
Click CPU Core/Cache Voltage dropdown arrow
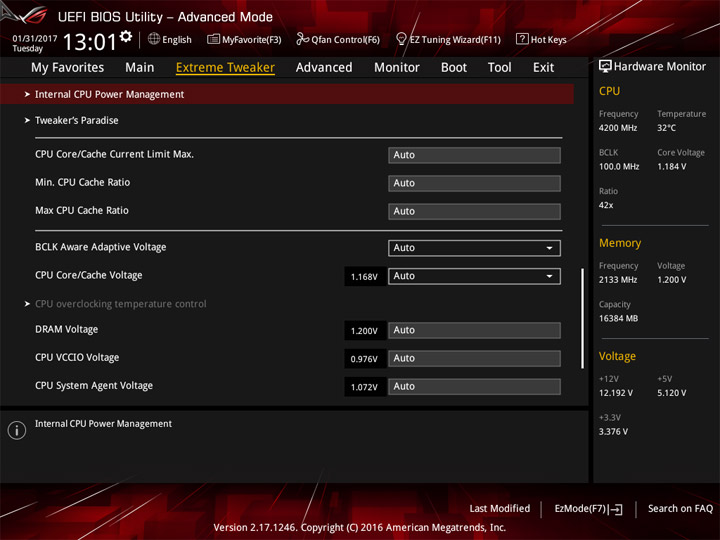pos(549,276)
